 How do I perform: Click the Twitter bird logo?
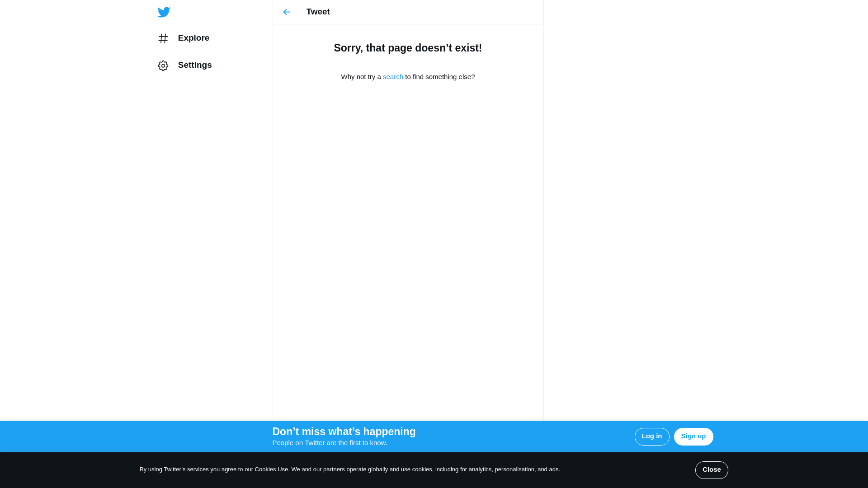click(x=164, y=12)
